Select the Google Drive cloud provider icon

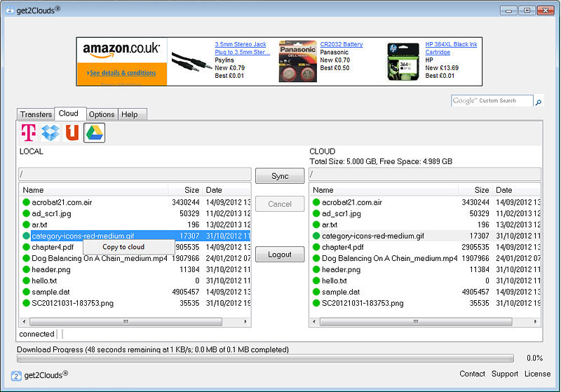[94, 132]
